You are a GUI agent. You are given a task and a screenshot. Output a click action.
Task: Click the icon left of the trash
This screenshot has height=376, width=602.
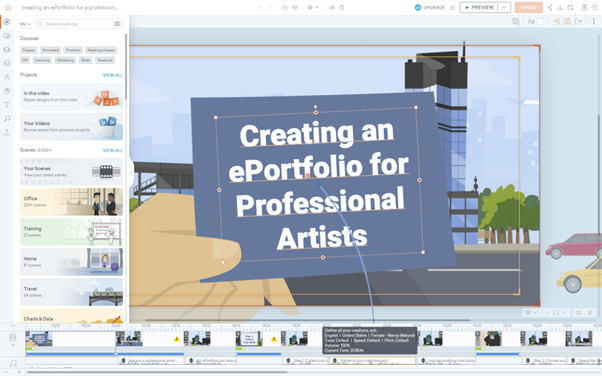[x=332, y=7]
